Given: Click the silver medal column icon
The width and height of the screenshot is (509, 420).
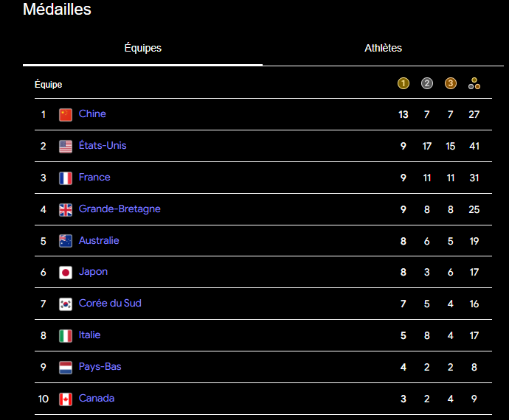Looking at the screenshot, I should tap(427, 83).
